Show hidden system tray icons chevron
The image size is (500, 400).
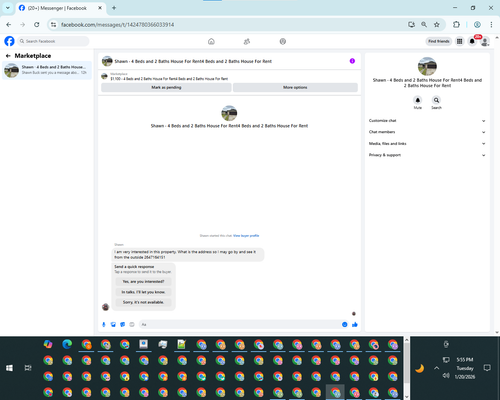(436, 368)
